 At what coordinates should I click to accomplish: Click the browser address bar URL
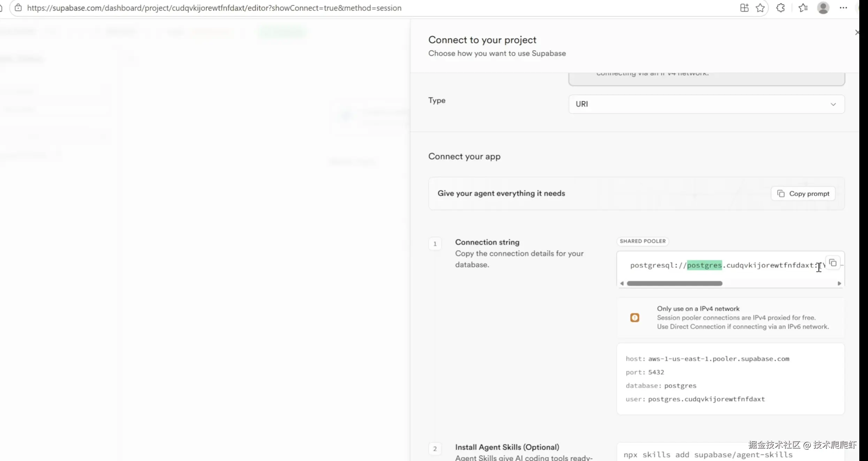(x=214, y=8)
